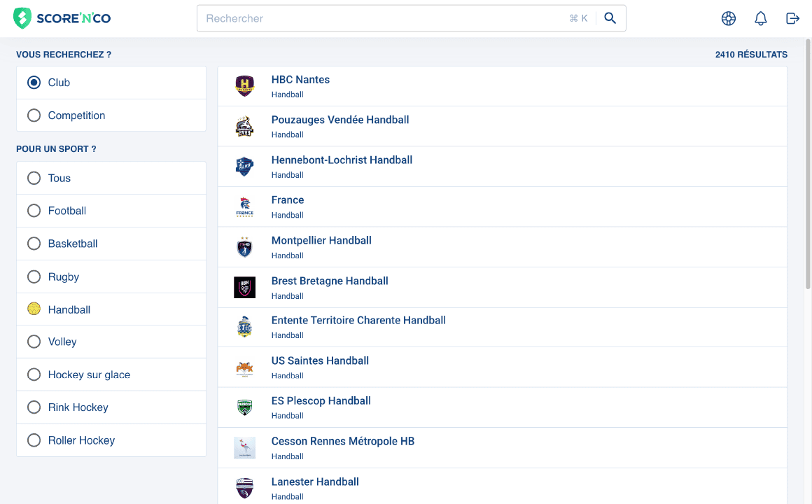Select Football as the sport filter
The image size is (812, 504).
(x=34, y=211)
